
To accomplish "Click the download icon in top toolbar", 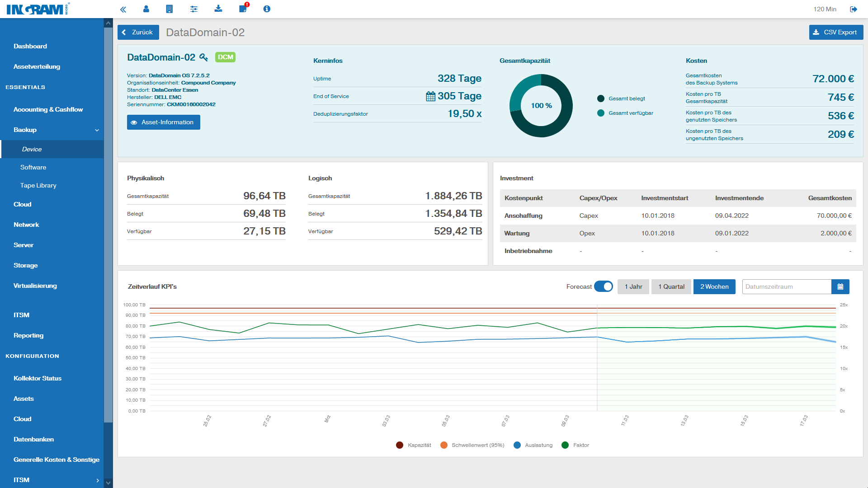I will pos(218,9).
